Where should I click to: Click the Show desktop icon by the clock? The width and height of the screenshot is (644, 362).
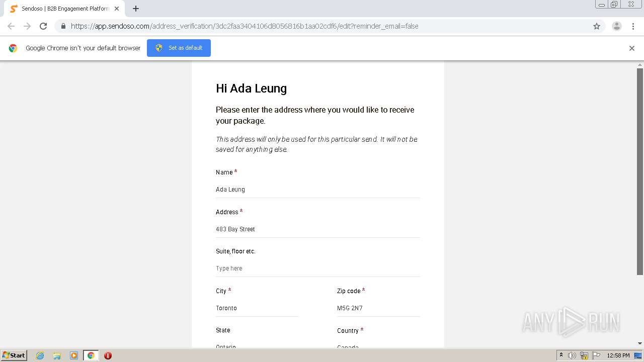(638, 355)
